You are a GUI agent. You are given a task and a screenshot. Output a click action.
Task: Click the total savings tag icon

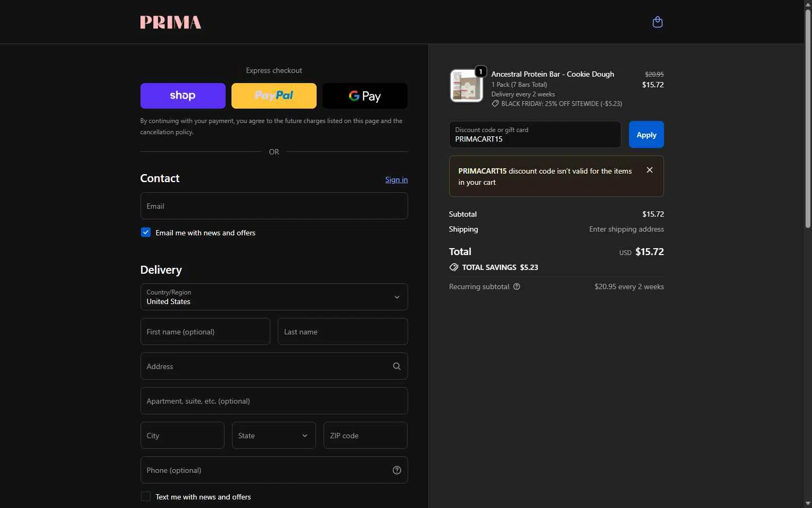[454, 267]
